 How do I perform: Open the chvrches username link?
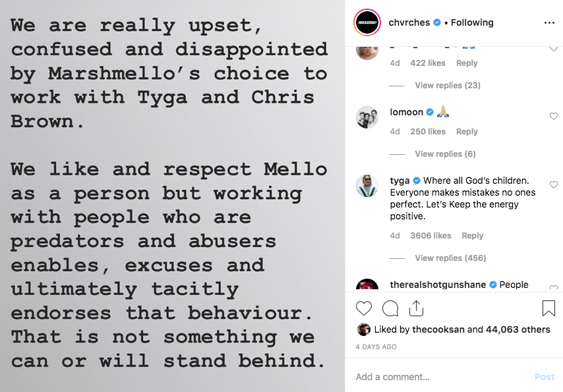(409, 22)
